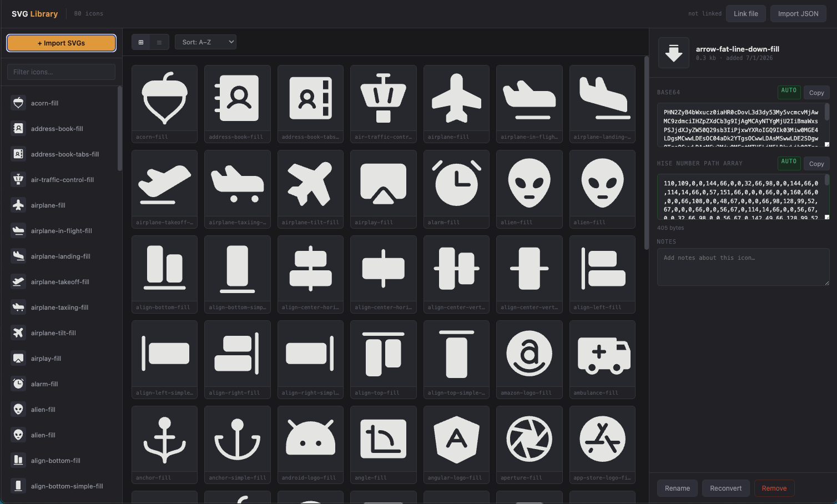The width and height of the screenshot is (837, 504).
Task: Select the align-left-simple grid tile
Action: pyautogui.click(x=164, y=360)
